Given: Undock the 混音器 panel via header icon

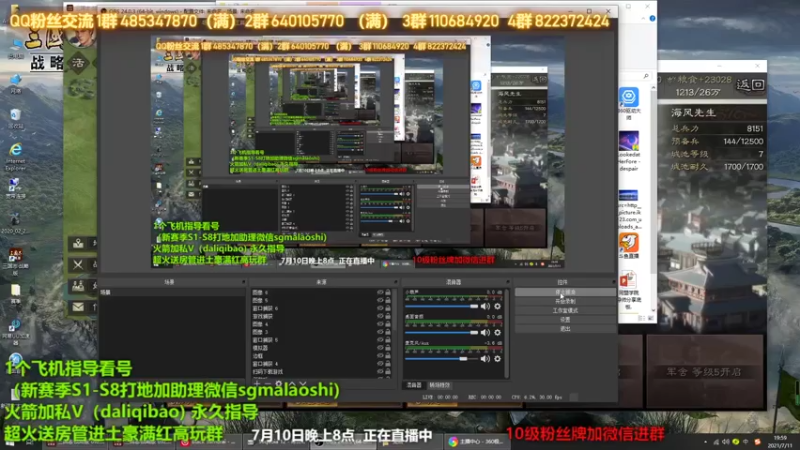Looking at the screenshot, I should pos(507,282).
